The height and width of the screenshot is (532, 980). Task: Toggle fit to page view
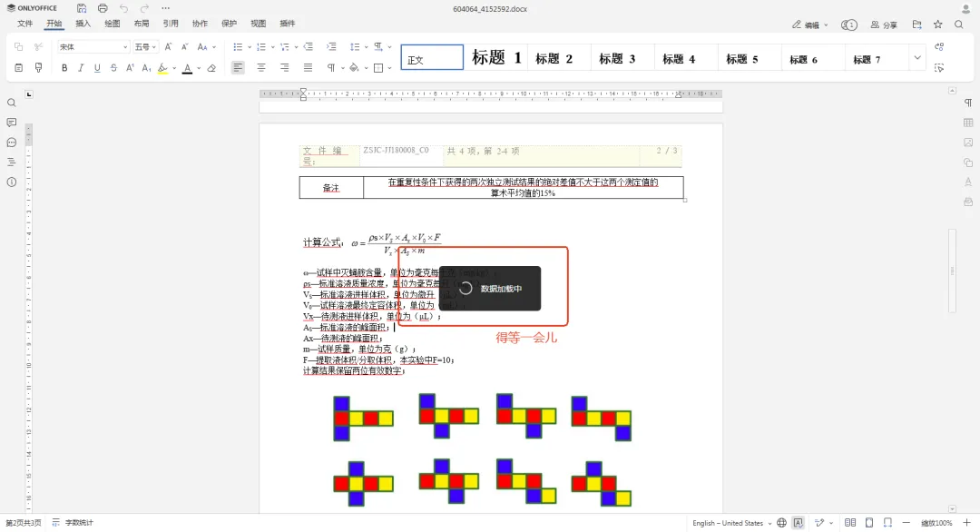click(869, 523)
